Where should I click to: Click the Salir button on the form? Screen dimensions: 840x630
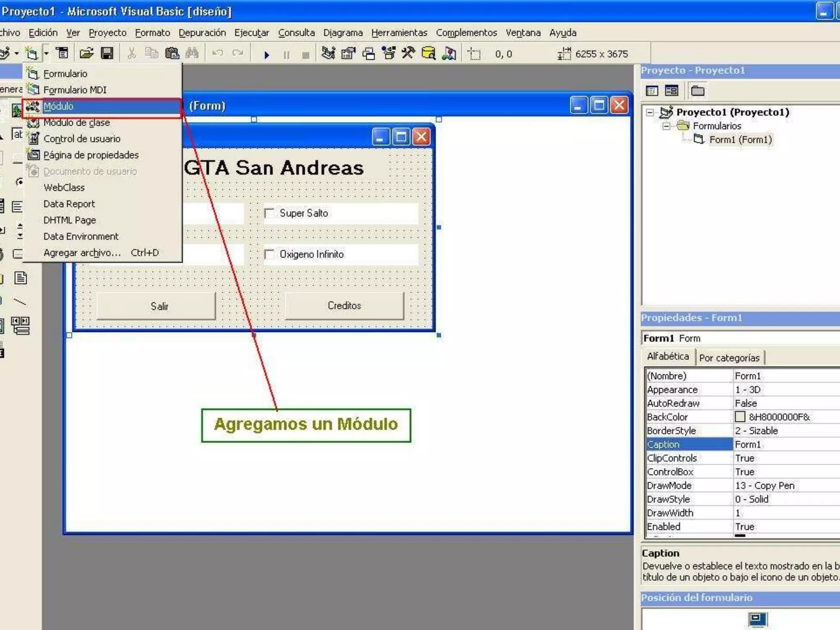click(159, 306)
